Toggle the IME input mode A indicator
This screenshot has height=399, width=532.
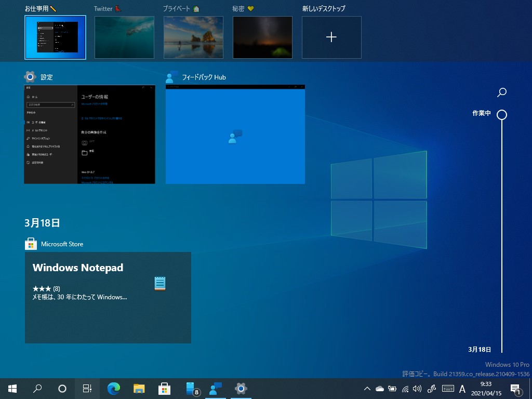coord(462,389)
